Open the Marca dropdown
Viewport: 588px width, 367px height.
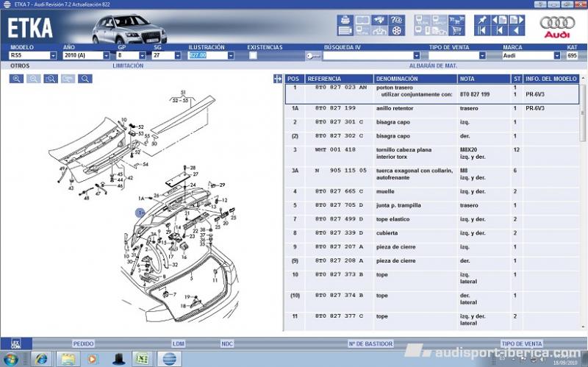pyautogui.click(x=557, y=56)
